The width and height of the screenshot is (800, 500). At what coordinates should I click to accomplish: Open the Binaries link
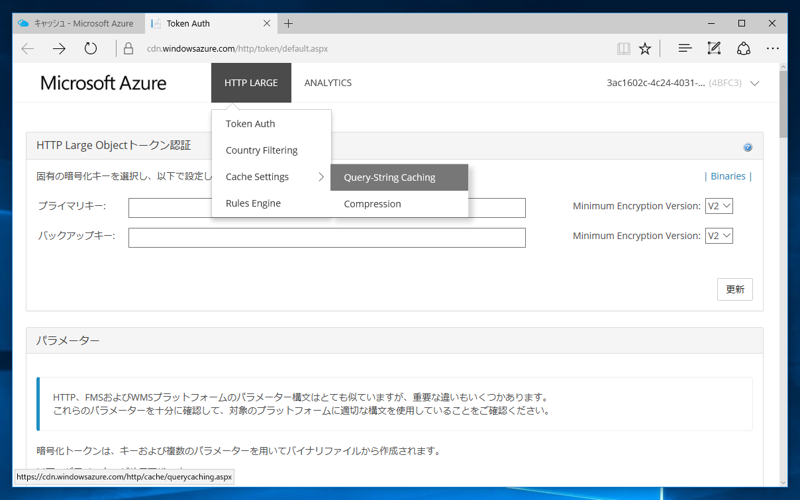[x=728, y=176]
